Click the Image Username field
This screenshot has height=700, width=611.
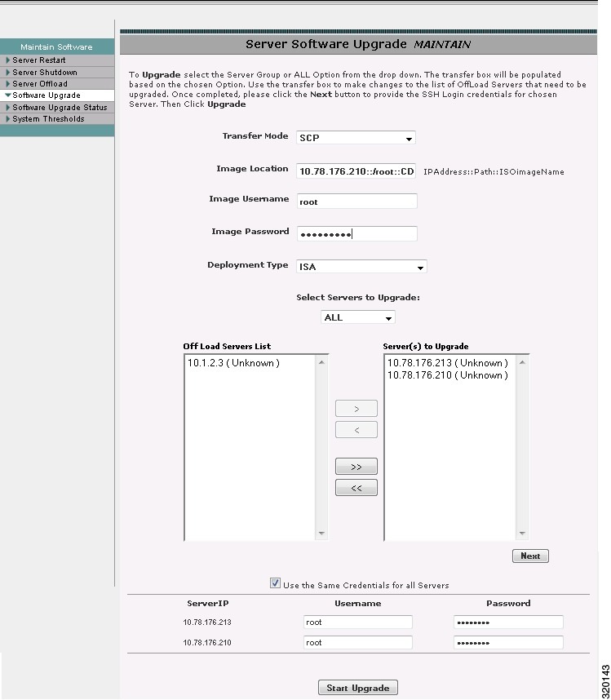(357, 202)
